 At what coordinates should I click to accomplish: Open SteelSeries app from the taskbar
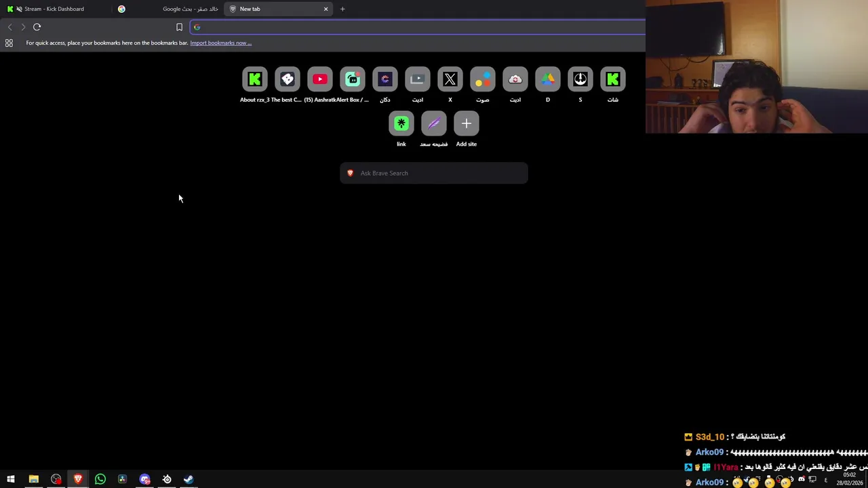click(167, 479)
